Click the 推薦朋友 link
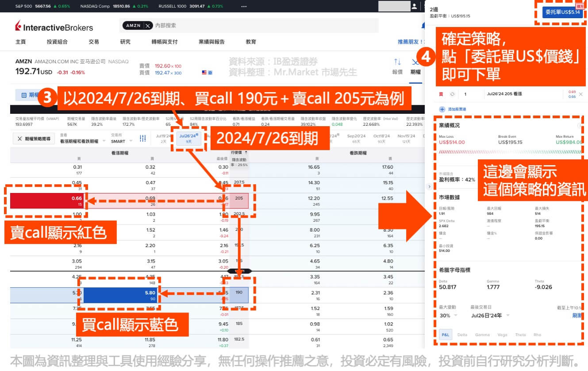Screen dimensions: 588x371 click(x=411, y=42)
